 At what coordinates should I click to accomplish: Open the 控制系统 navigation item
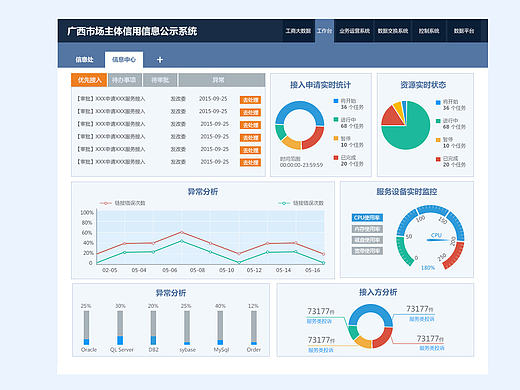click(429, 31)
